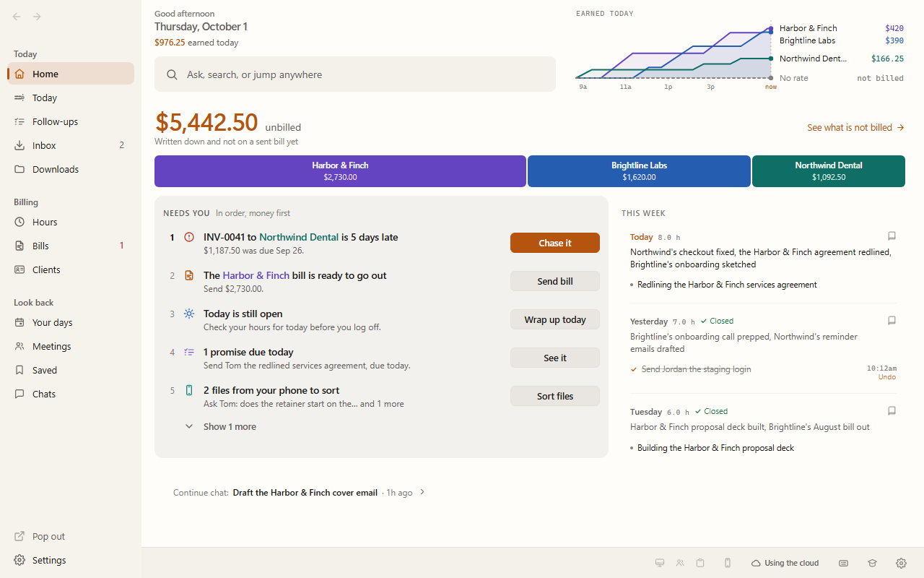
Task: Click the Pop out icon
Action: pos(19,536)
